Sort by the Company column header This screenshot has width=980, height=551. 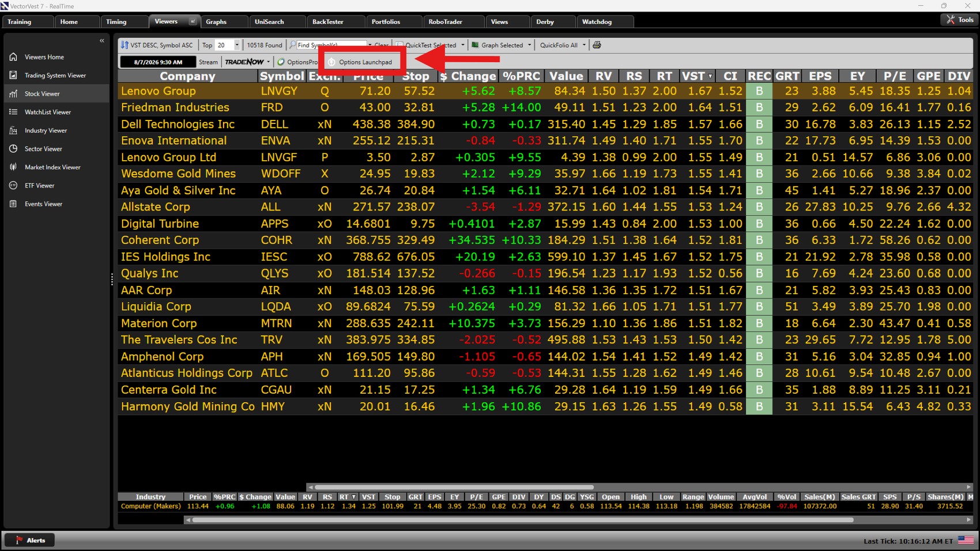pyautogui.click(x=187, y=76)
